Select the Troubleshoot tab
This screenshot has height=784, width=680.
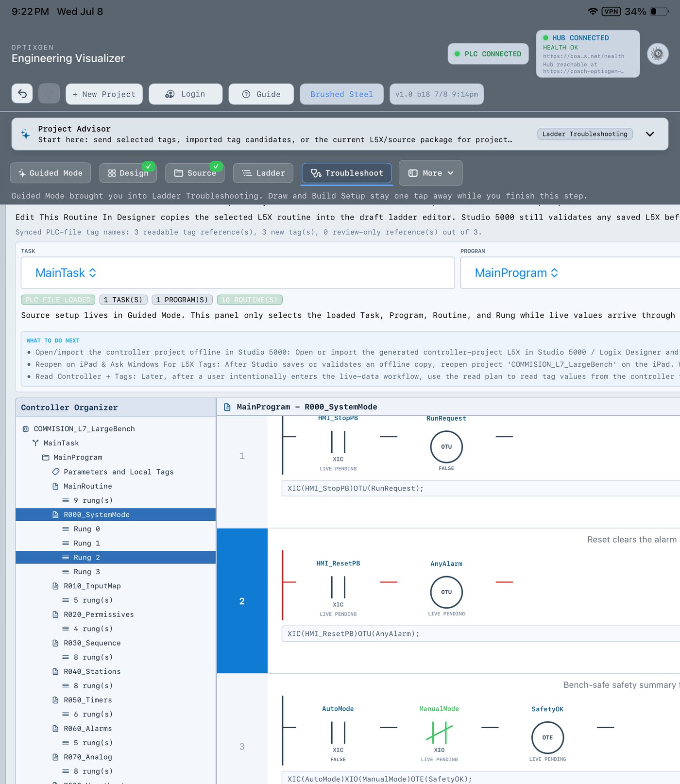[x=347, y=173]
